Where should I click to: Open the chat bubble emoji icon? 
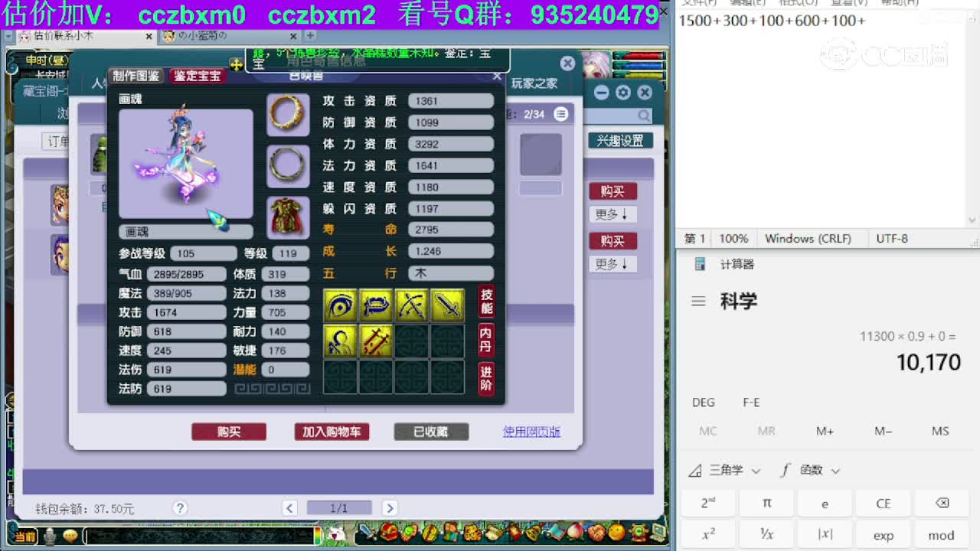point(70,536)
